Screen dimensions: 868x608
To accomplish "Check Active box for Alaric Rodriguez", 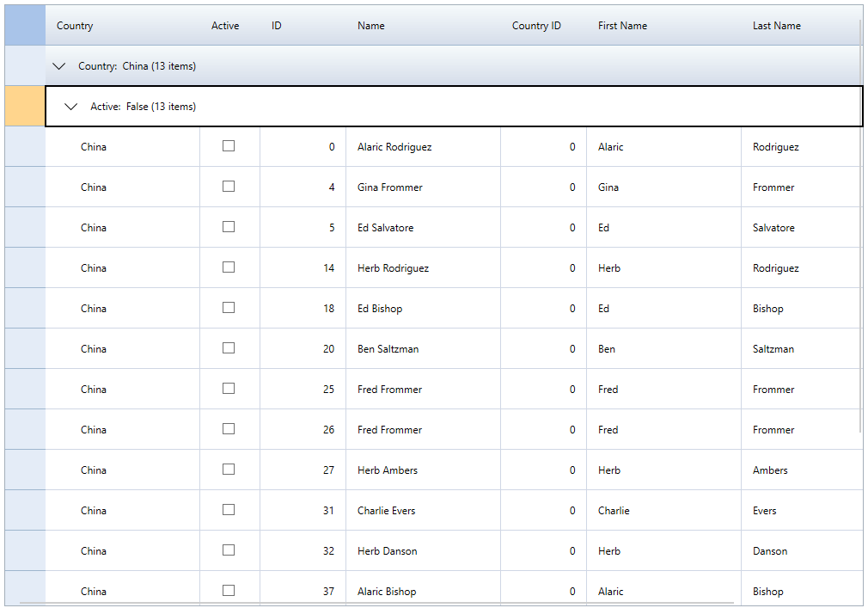I will click(229, 146).
